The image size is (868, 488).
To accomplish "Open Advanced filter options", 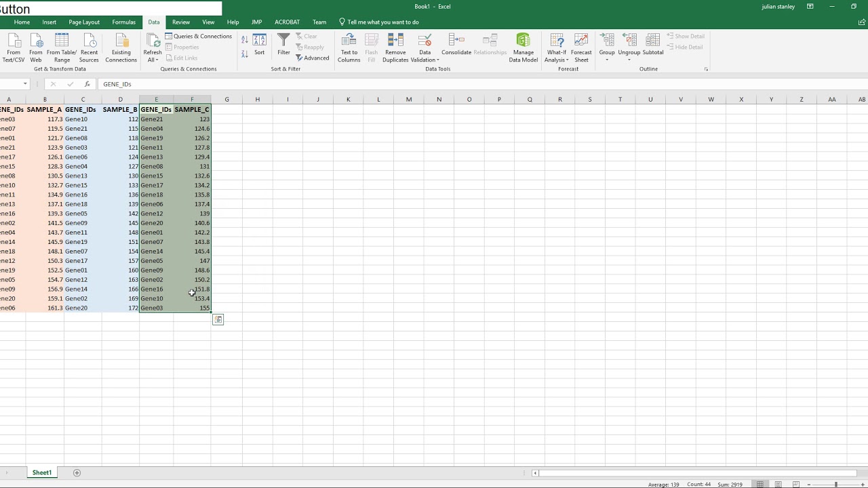I will pos(313,58).
